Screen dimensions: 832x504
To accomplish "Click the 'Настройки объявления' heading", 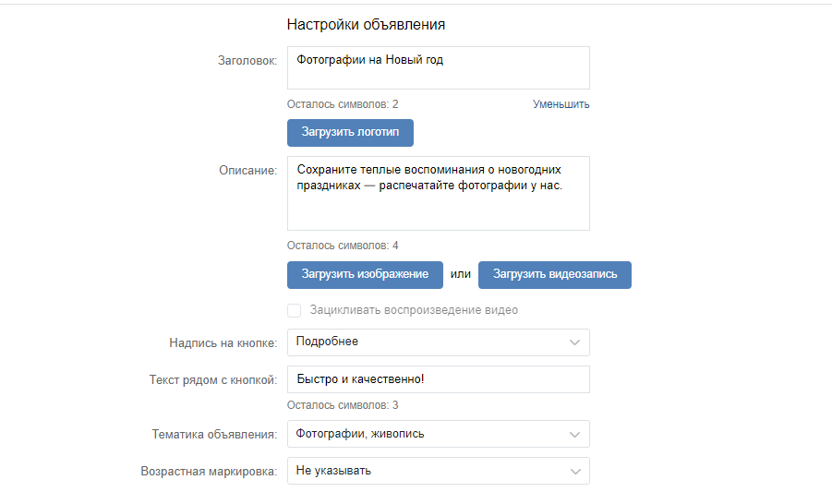I will tap(366, 25).
